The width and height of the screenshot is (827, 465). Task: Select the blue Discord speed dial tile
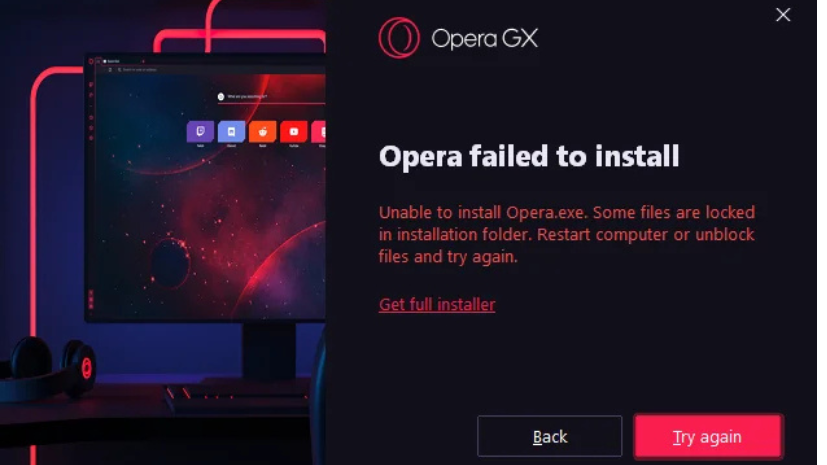click(232, 131)
